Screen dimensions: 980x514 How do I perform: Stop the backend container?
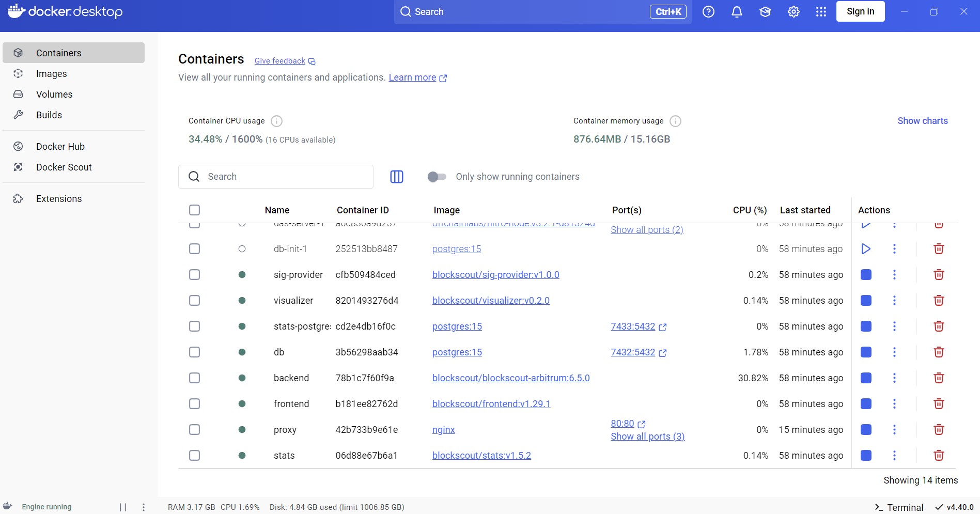tap(866, 378)
